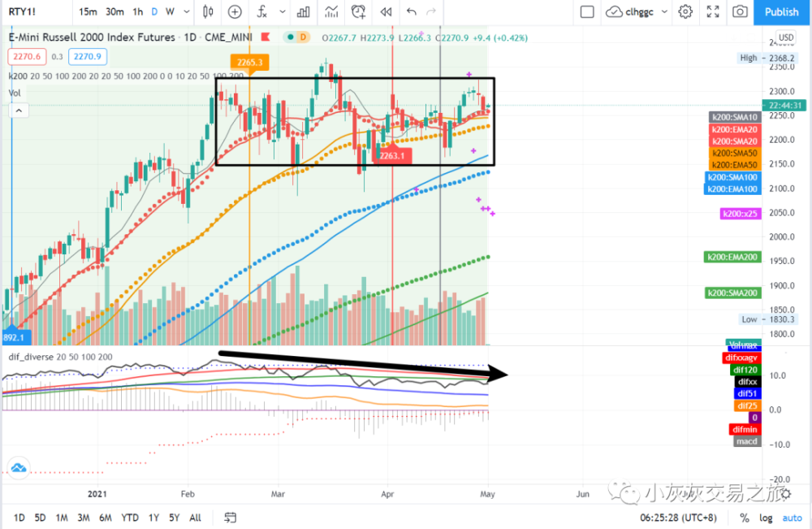Click the Publish button
The image size is (812, 529).
pyautogui.click(x=781, y=12)
